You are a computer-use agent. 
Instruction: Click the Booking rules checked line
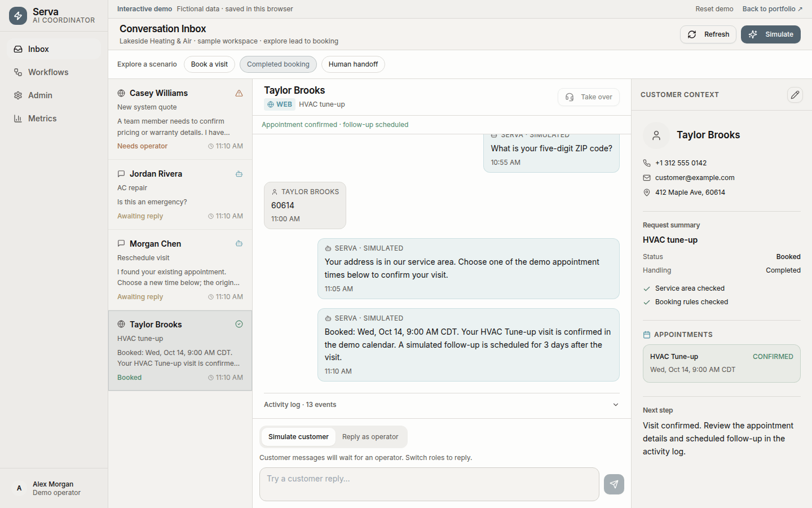coord(691,302)
